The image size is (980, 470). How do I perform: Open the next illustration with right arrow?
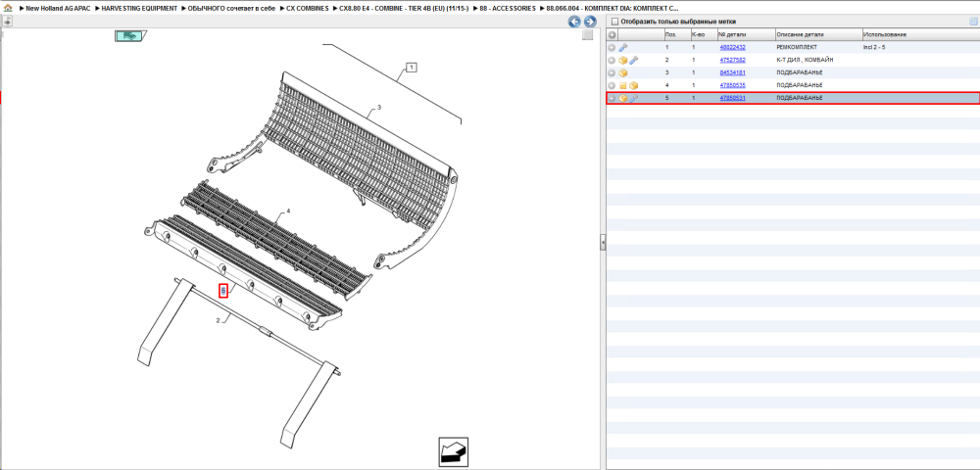(589, 22)
